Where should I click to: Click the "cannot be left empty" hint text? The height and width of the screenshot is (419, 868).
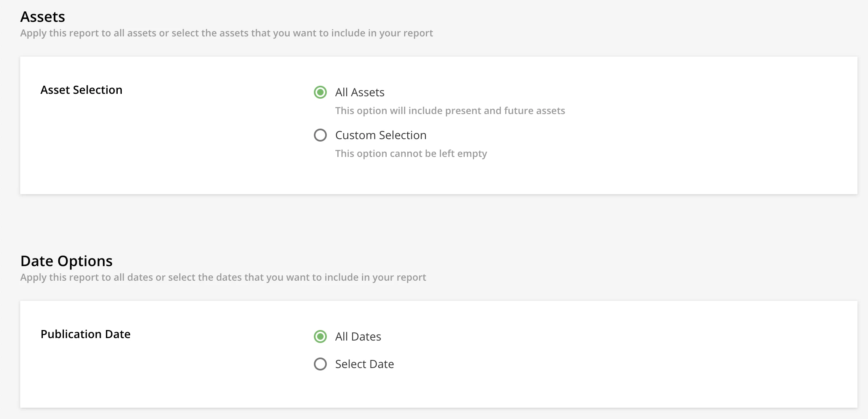pos(411,154)
